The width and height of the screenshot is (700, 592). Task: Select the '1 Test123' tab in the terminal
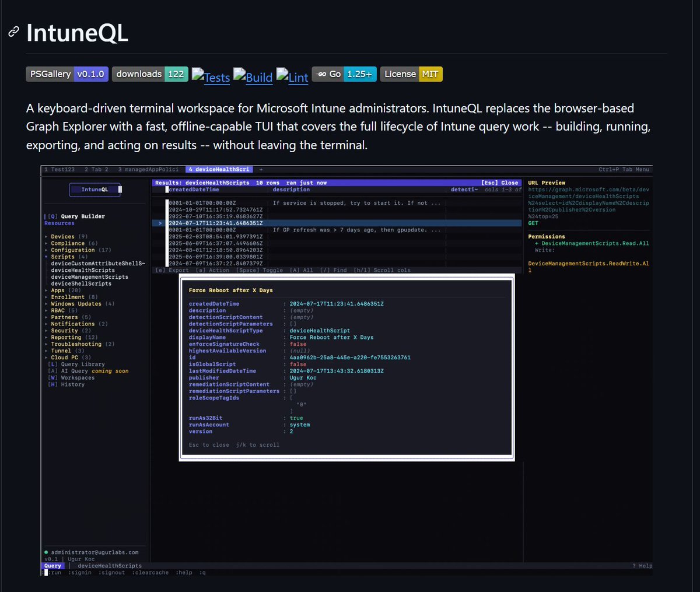(x=60, y=170)
